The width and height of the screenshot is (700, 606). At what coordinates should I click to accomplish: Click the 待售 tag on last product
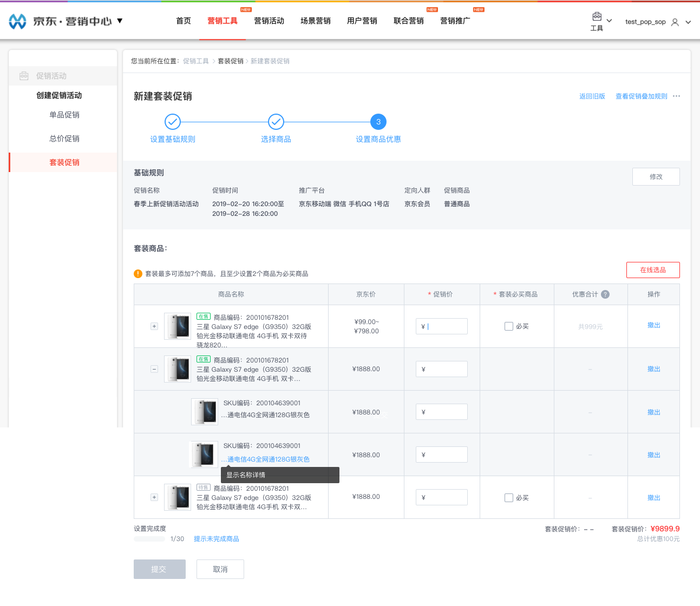pyautogui.click(x=204, y=488)
